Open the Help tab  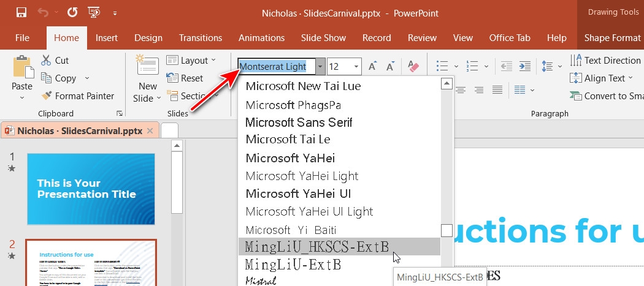556,38
